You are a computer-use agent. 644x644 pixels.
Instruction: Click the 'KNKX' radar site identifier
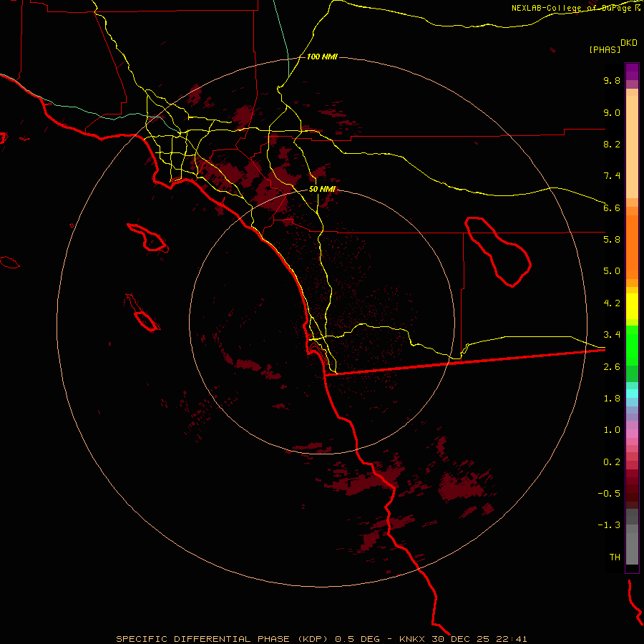tap(412, 639)
